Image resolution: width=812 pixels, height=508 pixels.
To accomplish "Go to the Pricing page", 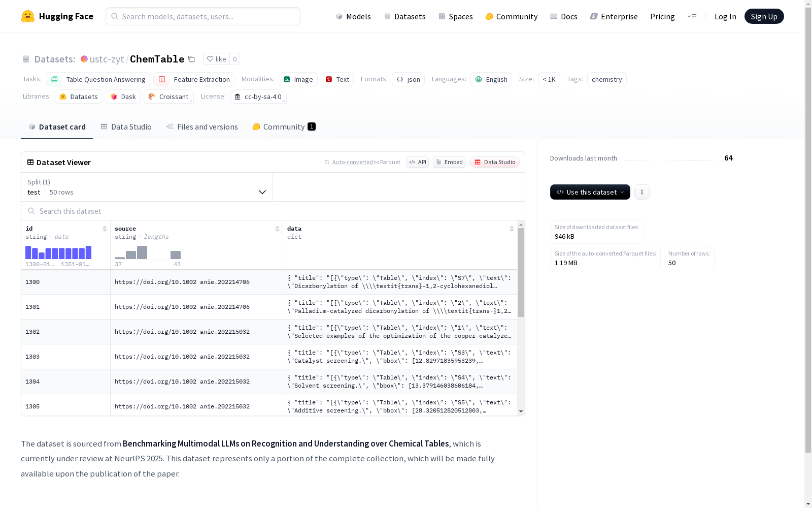I will pos(662,16).
